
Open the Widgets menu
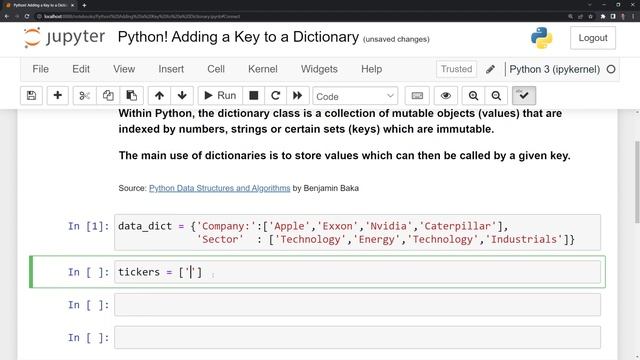pyautogui.click(x=319, y=69)
